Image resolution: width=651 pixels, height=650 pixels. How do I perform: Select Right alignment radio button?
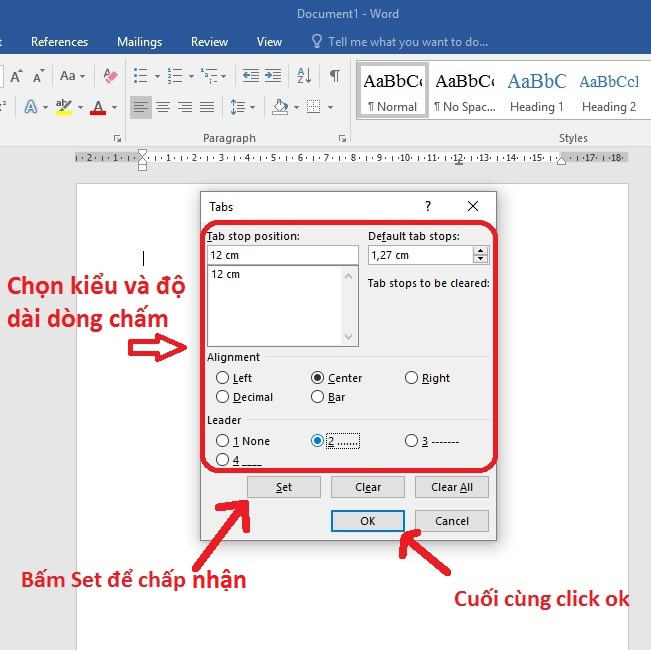pyautogui.click(x=411, y=378)
